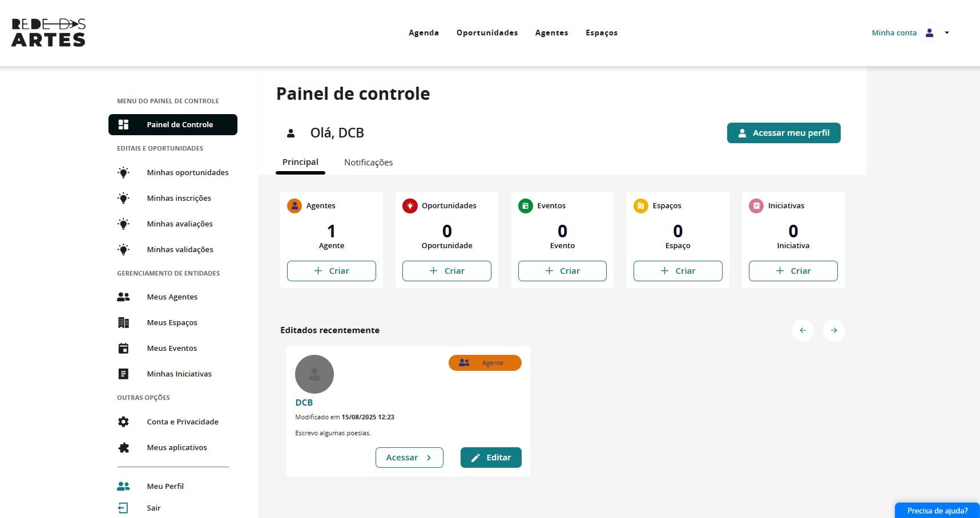Open the DCB agent name link
The height and width of the screenshot is (518, 980).
(304, 402)
